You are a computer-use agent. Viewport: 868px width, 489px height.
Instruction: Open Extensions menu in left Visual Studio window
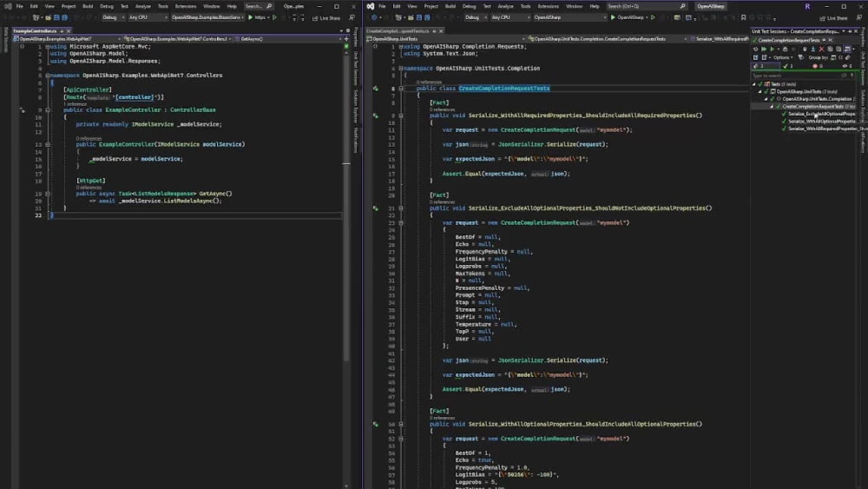coord(186,6)
